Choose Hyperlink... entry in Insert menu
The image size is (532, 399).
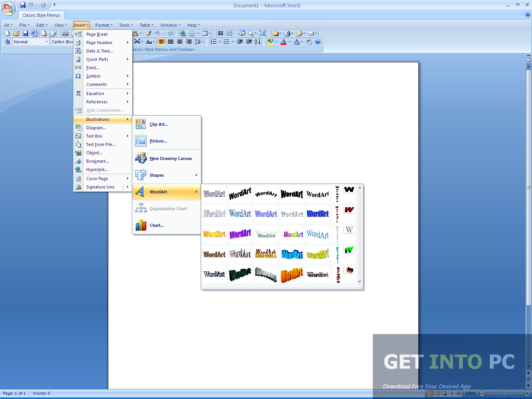[x=103, y=169]
